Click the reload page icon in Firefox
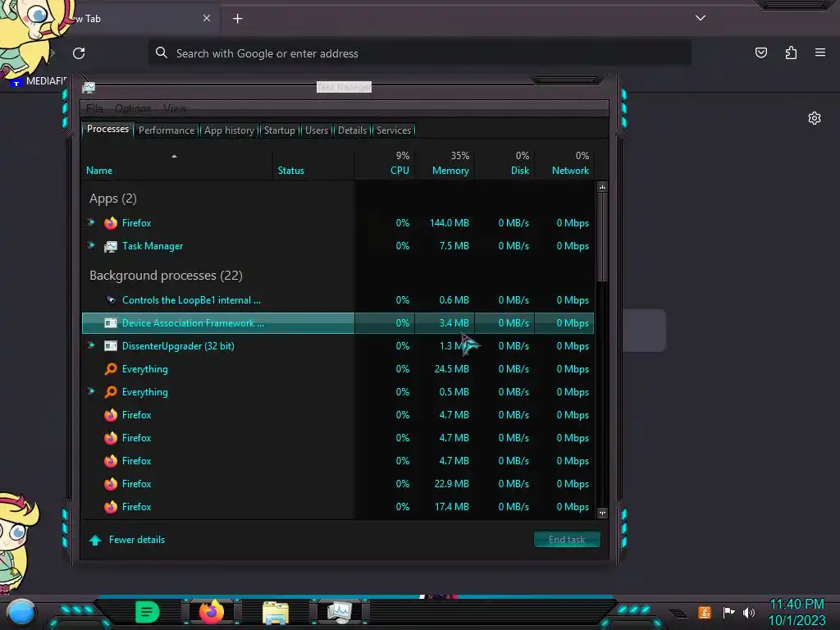Screen dimensions: 840x630 click(x=79, y=53)
